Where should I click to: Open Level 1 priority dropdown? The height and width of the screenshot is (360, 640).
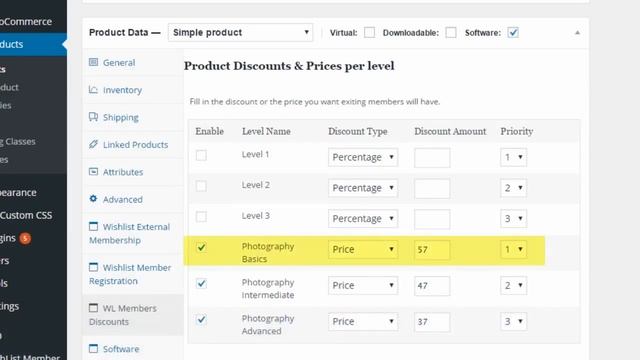tap(513, 157)
